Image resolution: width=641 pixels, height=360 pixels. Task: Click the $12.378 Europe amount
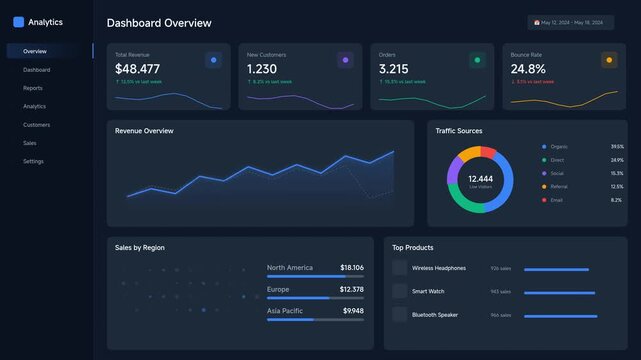click(352, 289)
